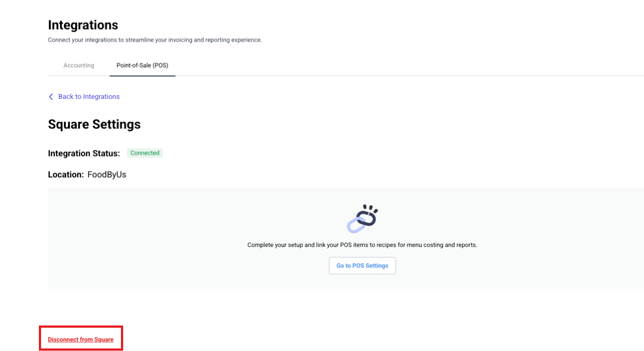Select the FoodByUs location name
The height and width of the screenshot is (351, 644).
107,174
